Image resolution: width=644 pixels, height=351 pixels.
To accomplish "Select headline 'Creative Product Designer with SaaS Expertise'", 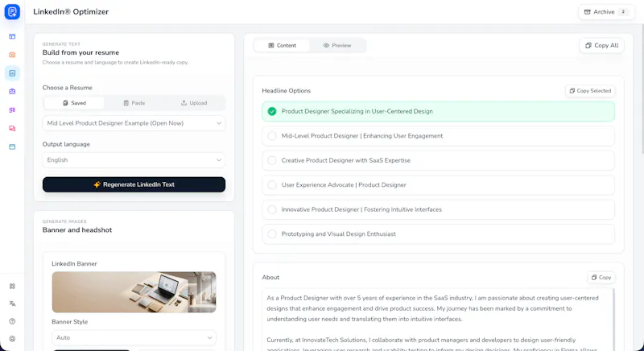I will (438, 160).
